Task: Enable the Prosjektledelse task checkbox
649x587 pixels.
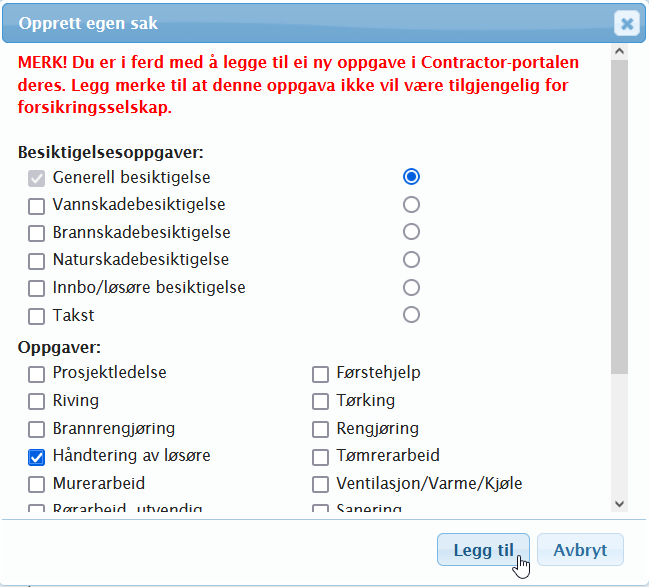Action: [37, 374]
